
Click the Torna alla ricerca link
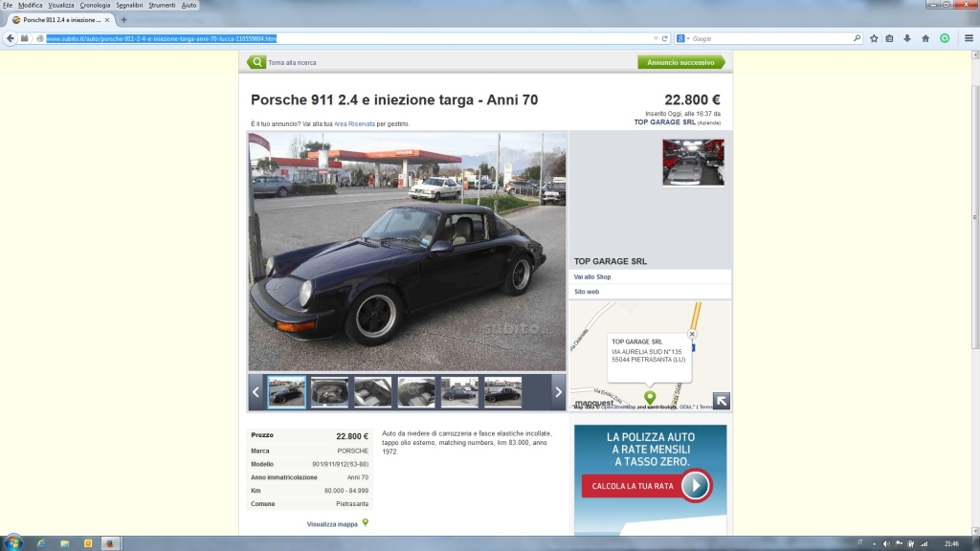pyautogui.click(x=292, y=62)
